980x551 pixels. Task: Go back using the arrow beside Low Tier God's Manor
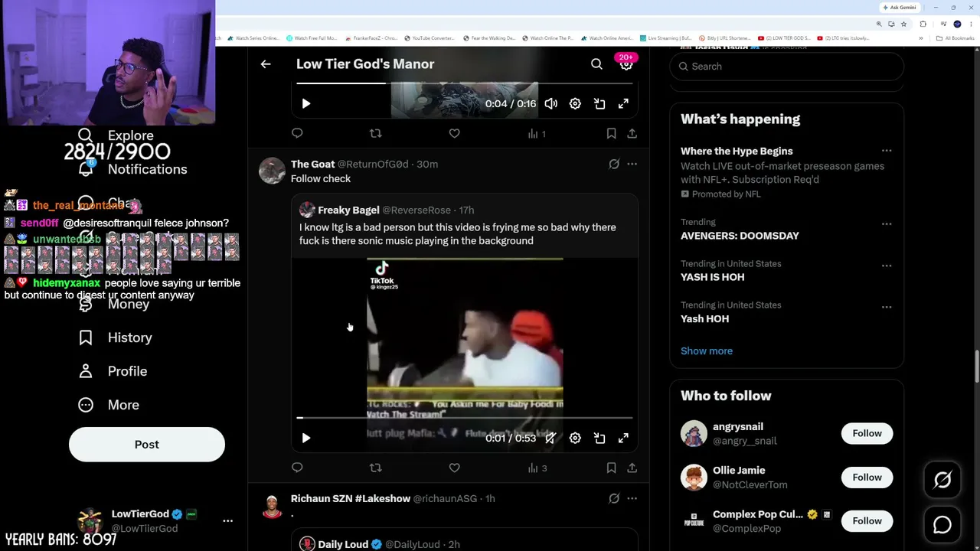click(266, 64)
